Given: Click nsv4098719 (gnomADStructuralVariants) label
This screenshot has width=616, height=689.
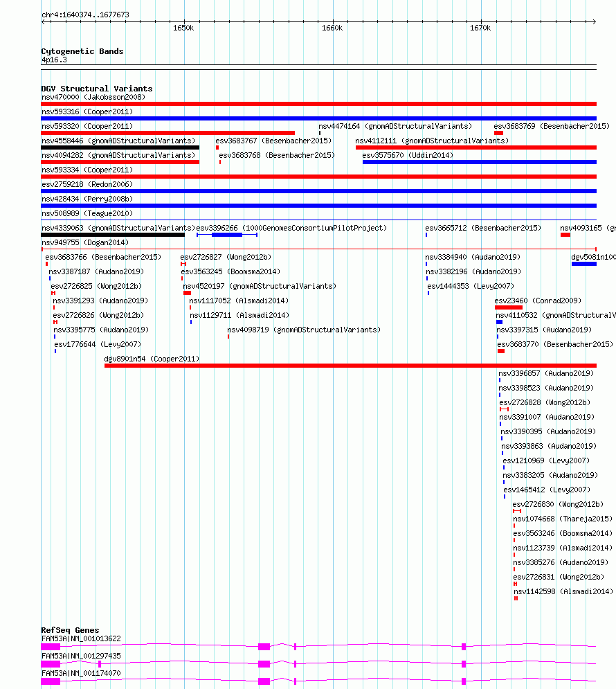Looking at the screenshot, I should (304, 329).
